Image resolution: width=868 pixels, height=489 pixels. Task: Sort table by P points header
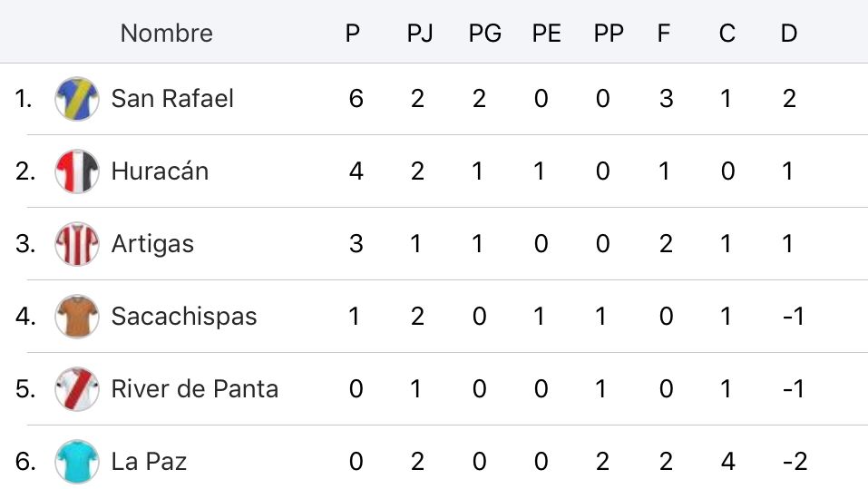coord(353,34)
